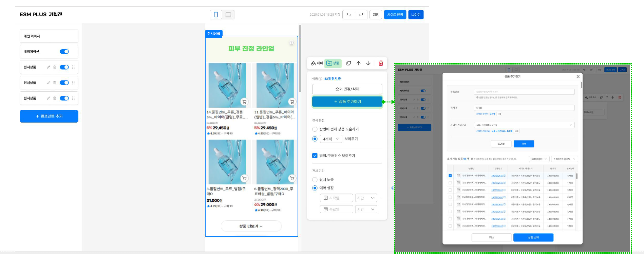
Task: Click the cart icon on product 3 image
Action: [x=244, y=178]
